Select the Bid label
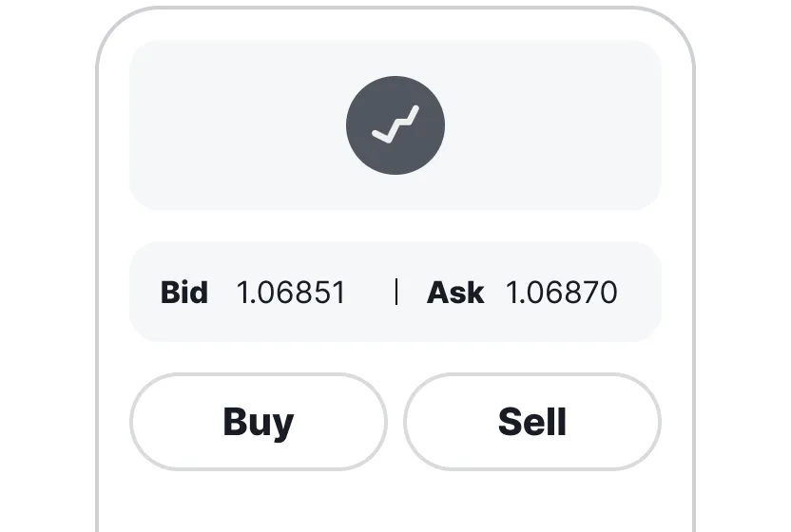The width and height of the screenshot is (791, 532). tap(184, 292)
